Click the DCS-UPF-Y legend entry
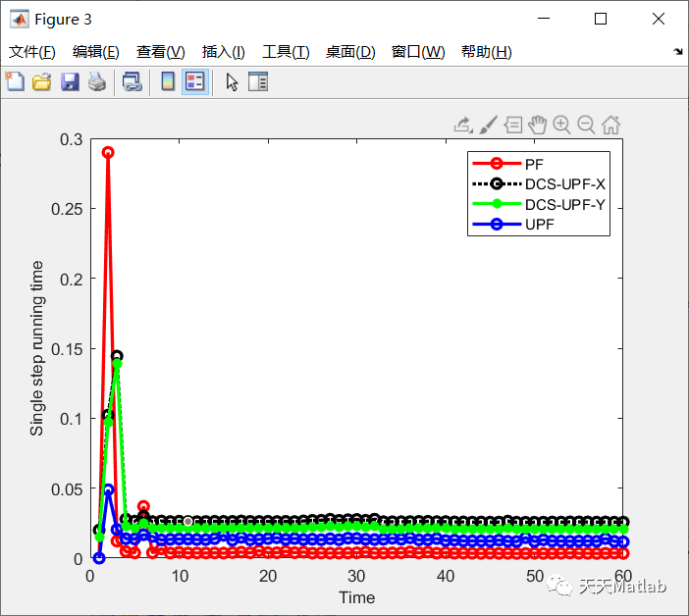 point(539,204)
